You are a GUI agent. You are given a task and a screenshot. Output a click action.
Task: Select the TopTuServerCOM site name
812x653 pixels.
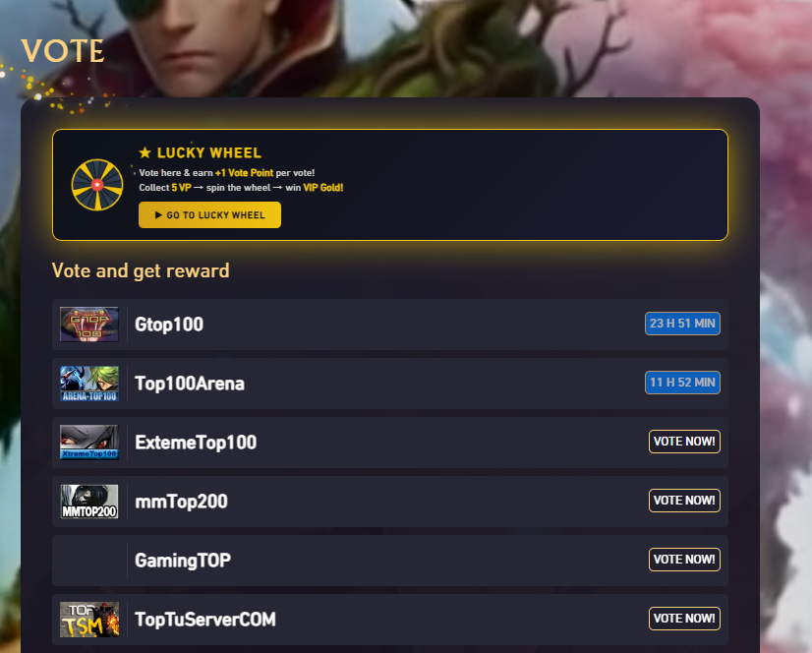click(x=205, y=620)
